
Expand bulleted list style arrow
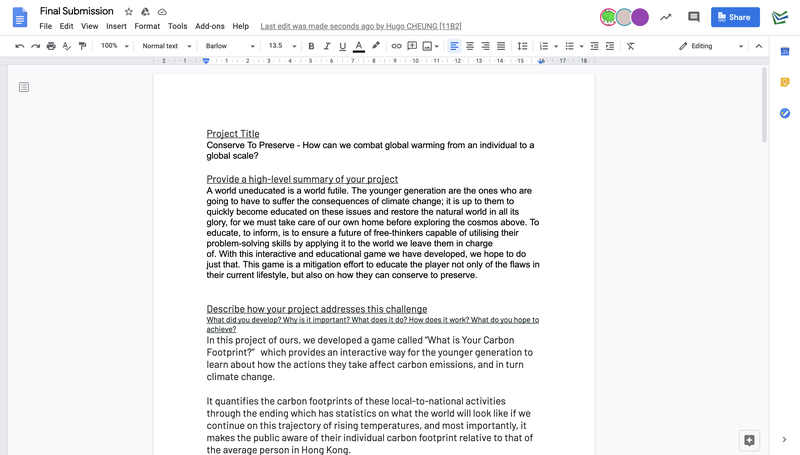[x=582, y=46]
